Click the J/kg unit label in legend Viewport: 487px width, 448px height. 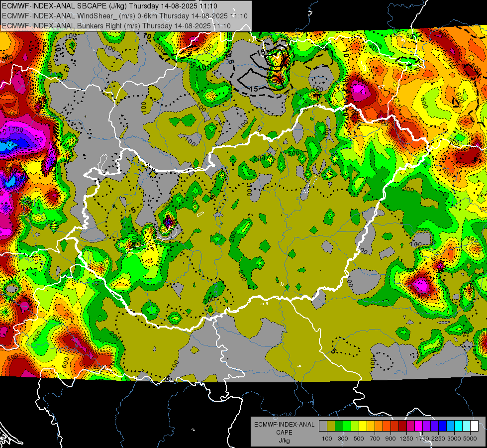[x=284, y=441]
